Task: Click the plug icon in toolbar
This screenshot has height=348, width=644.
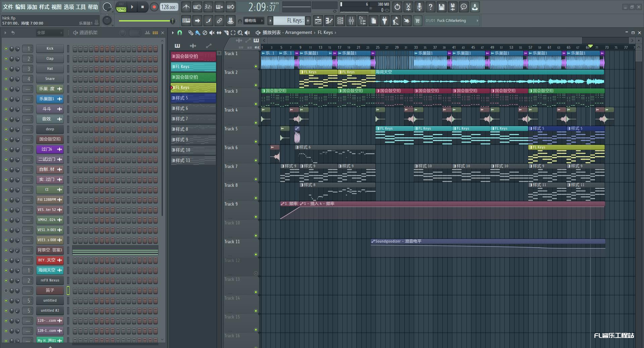Action: (x=385, y=21)
